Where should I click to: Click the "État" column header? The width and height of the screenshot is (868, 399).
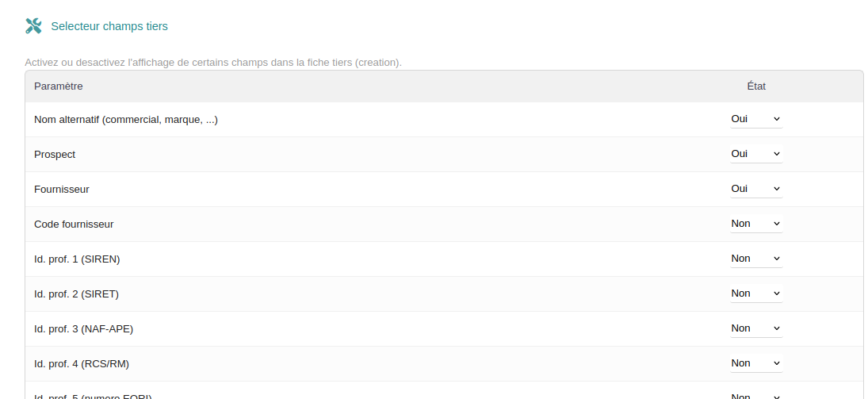756,86
